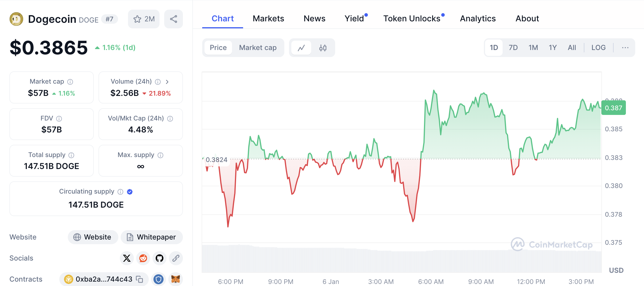
Task: Open the Whitepaper link
Action: point(152,237)
